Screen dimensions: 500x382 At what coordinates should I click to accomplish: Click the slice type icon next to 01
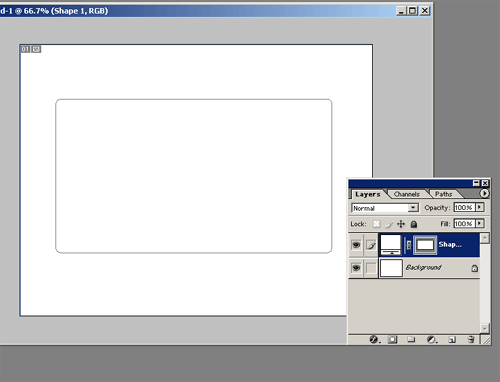36,49
